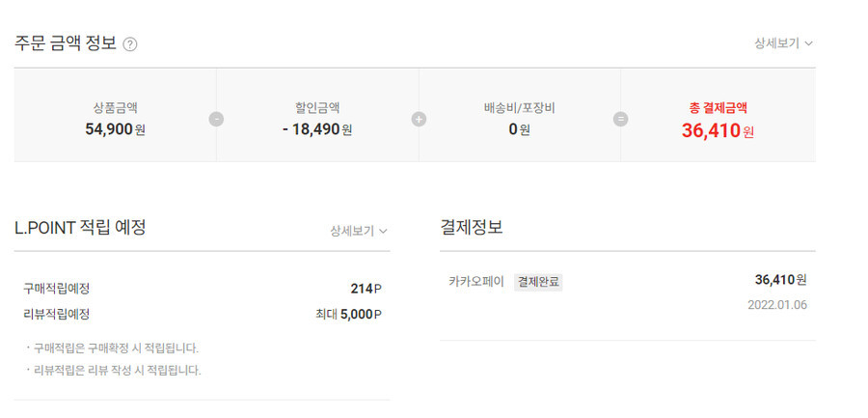The image size is (868, 418).
Task: Expand 상세보기 for 주문 금액 정보
Action: 783,43
